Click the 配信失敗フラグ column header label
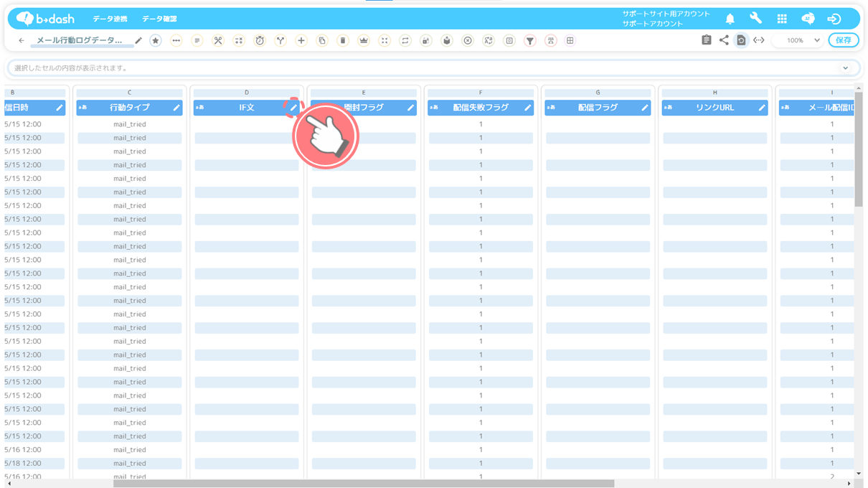868x488 pixels. [481, 108]
